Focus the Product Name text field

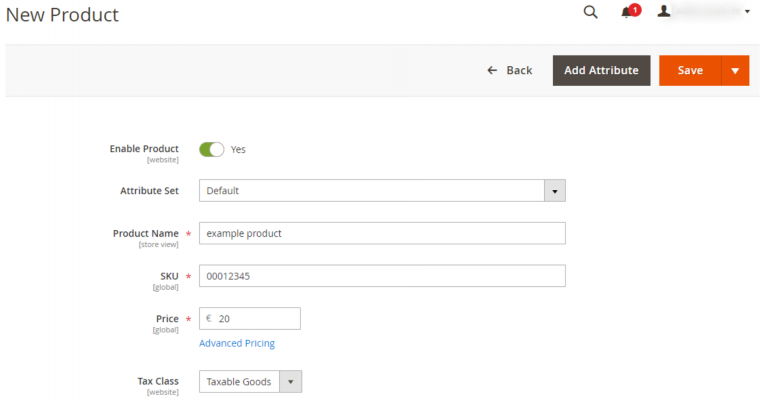coord(382,233)
